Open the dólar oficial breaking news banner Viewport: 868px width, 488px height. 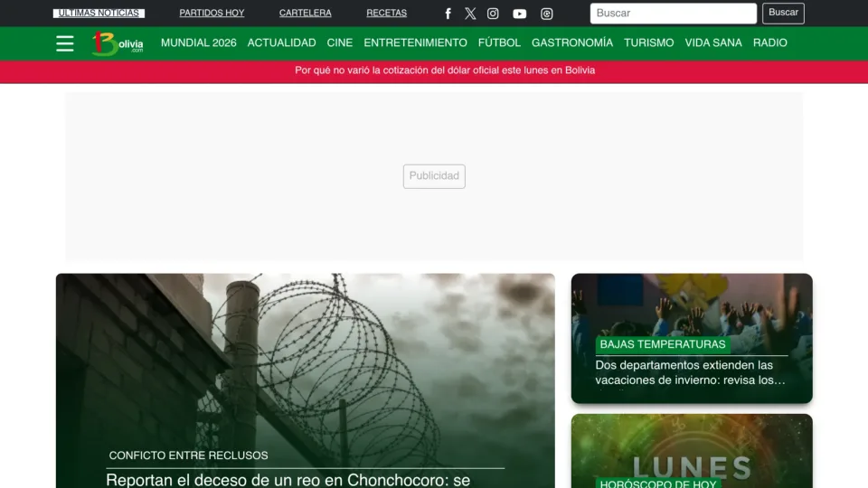(445, 70)
